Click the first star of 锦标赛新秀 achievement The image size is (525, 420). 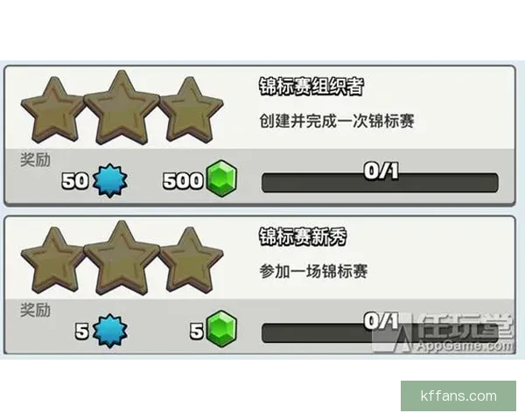point(53,261)
